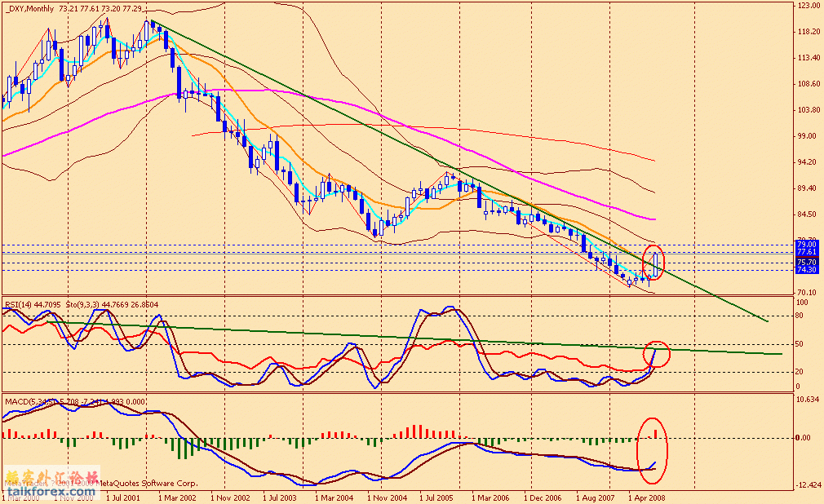Click the "1 Nov 2004" date label
This screenshot has width=824, height=504.
[388, 497]
